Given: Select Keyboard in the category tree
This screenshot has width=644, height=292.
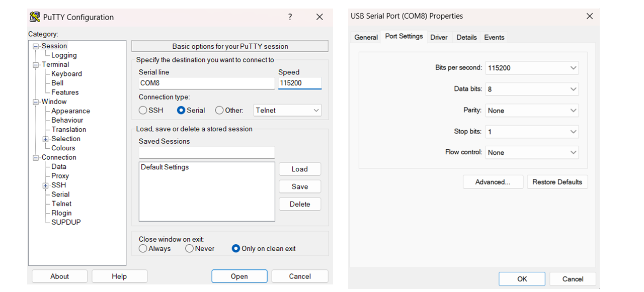Looking at the screenshot, I should pyautogui.click(x=66, y=74).
